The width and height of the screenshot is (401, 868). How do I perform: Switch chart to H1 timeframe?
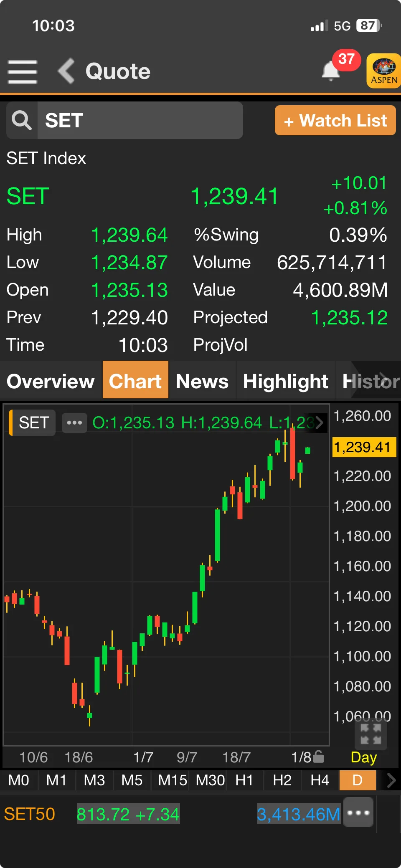click(244, 780)
